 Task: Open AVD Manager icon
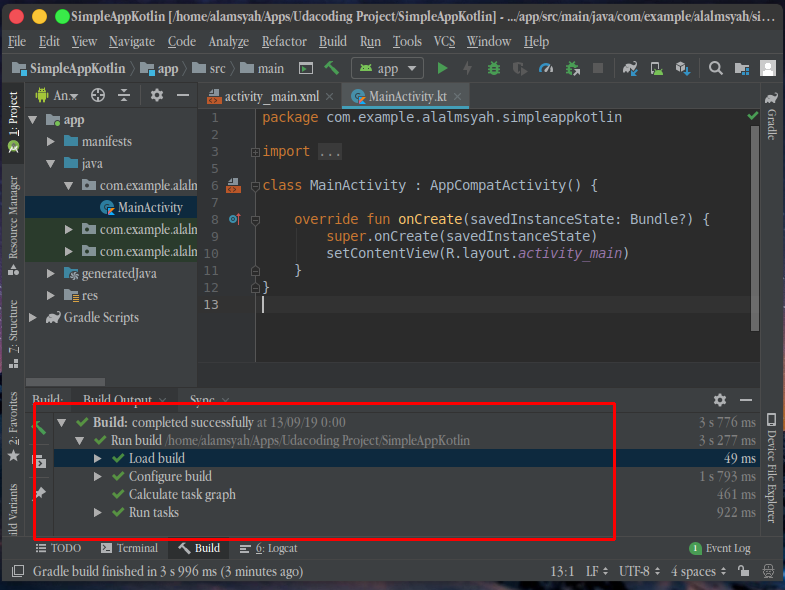pos(656,68)
